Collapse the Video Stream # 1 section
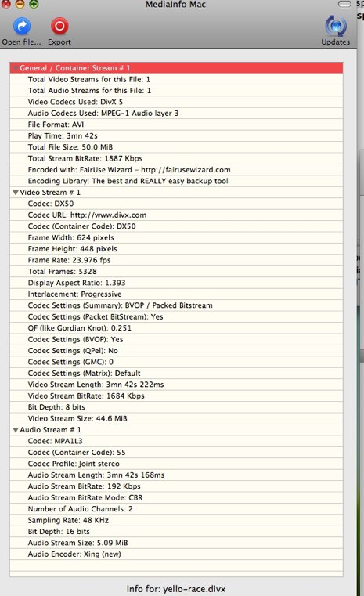The width and height of the screenshot is (364, 596). [x=16, y=193]
